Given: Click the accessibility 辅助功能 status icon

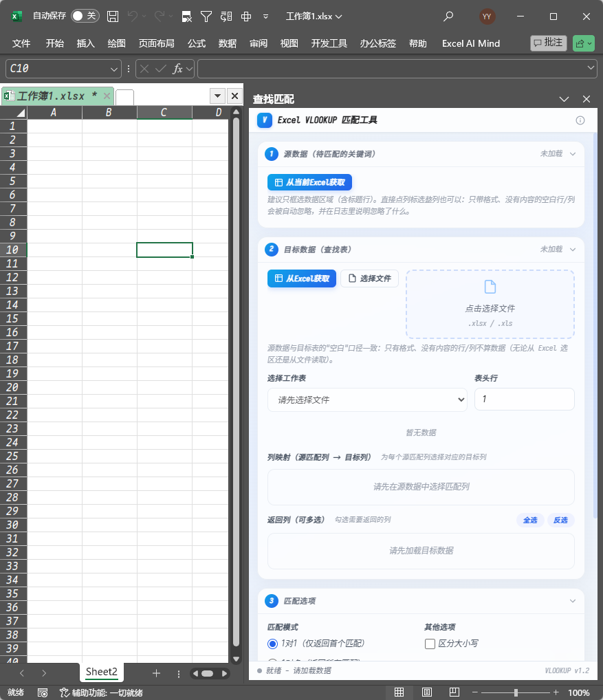Looking at the screenshot, I should (x=64, y=692).
